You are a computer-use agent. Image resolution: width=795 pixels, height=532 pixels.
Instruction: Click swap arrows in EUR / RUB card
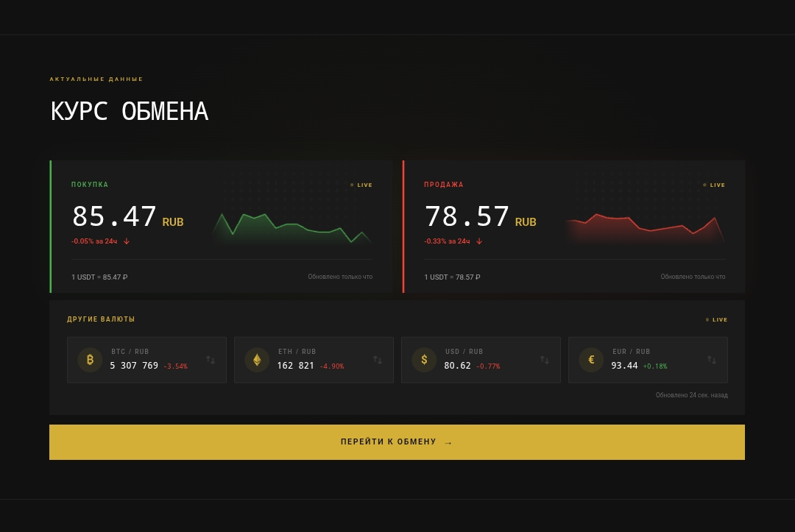[712, 360]
